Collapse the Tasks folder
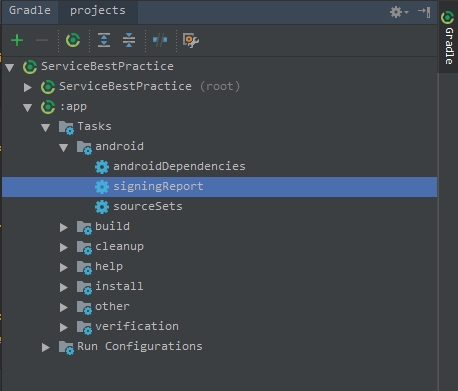458x391 pixels. [x=46, y=127]
